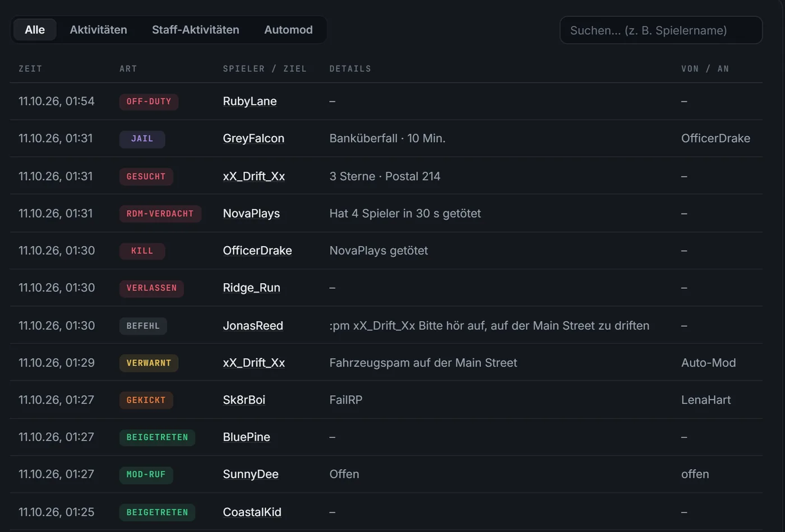Click LenaHart in the Von / An column

pos(706,400)
